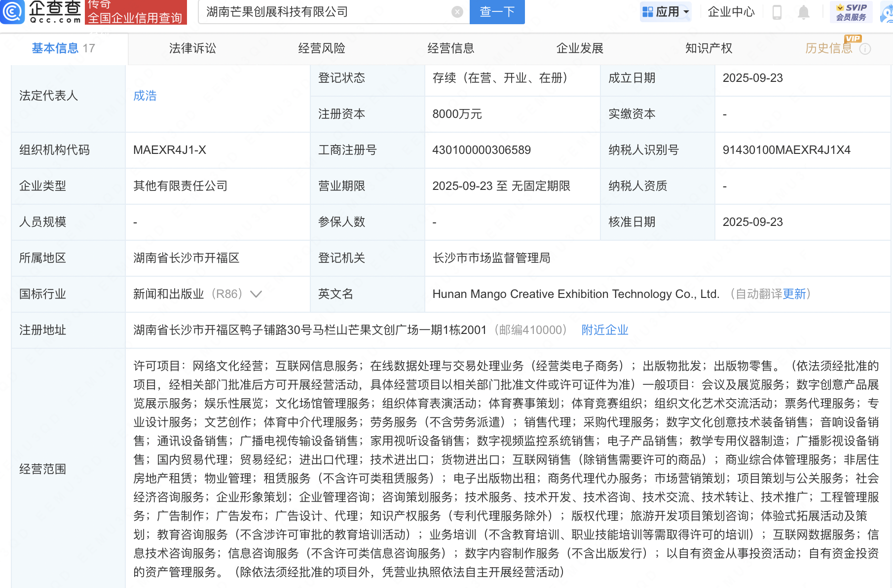
Task: Select registration number 430100000306589
Action: pyautogui.click(x=482, y=150)
